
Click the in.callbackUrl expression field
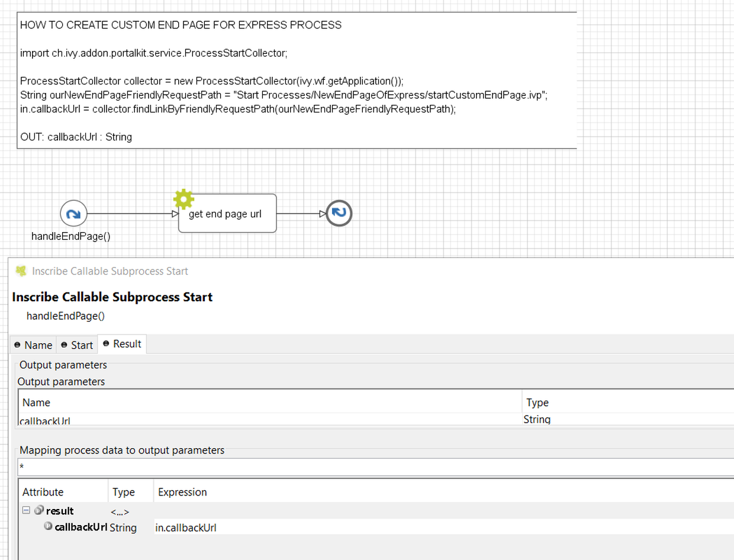point(443,527)
